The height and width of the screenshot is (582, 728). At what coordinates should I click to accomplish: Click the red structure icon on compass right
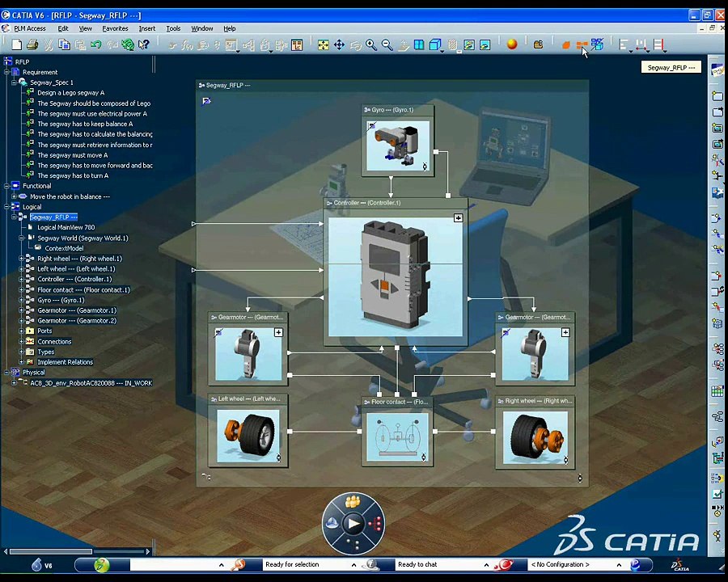(x=375, y=524)
